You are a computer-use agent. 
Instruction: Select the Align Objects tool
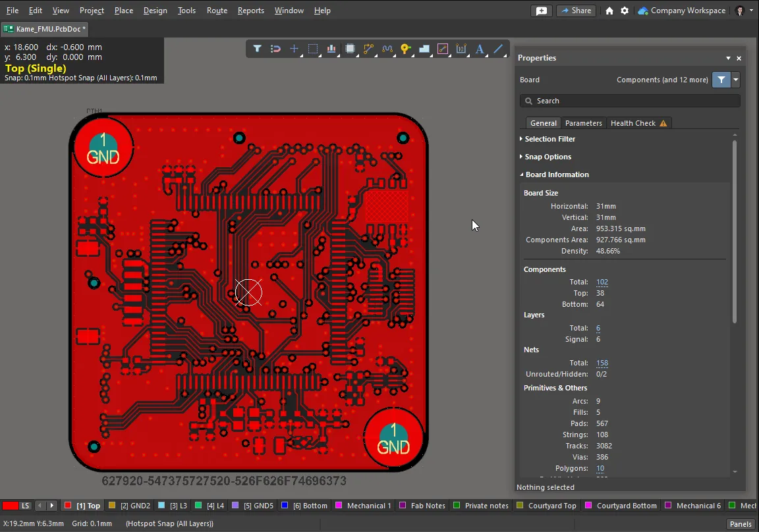pyautogui.click(x=331, y=49)
